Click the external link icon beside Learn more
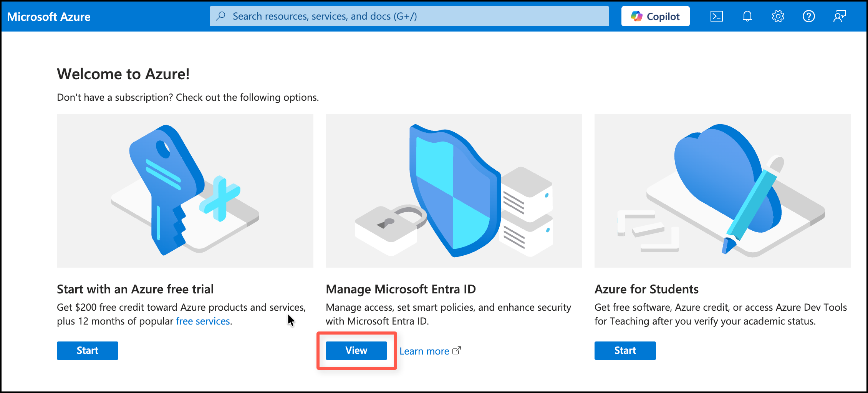The width and height of the screenshot is (868, 393). 457,351
